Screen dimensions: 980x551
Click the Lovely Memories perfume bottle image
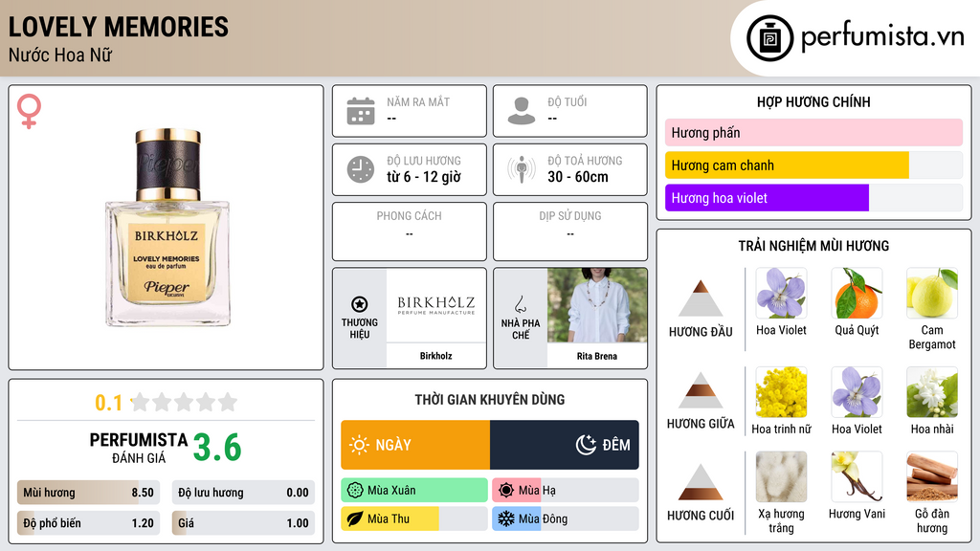coord(167,227)
